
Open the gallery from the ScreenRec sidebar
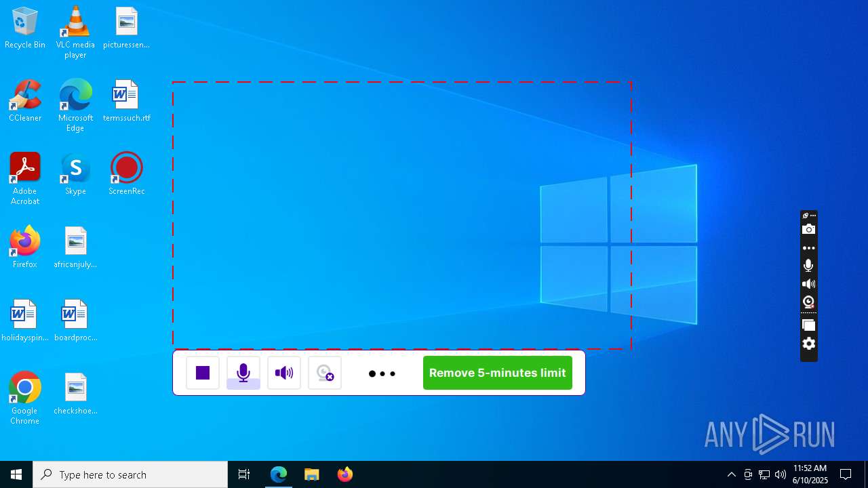808,325
